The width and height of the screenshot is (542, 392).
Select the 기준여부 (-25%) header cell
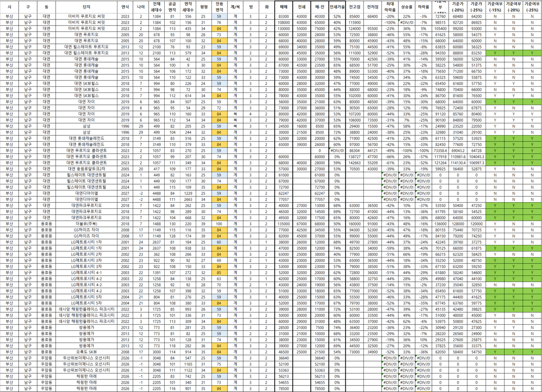click(532, 7)
